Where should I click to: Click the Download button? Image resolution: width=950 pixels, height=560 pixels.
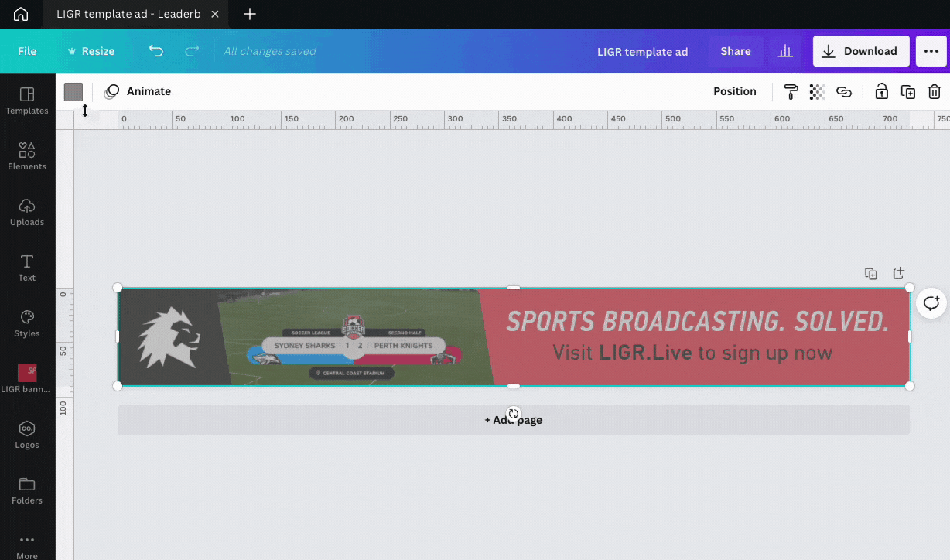coord(861,51)
